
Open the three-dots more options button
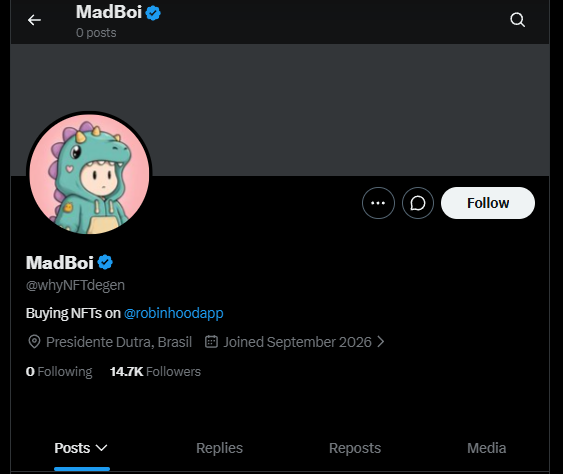click(x=378, y=203)
